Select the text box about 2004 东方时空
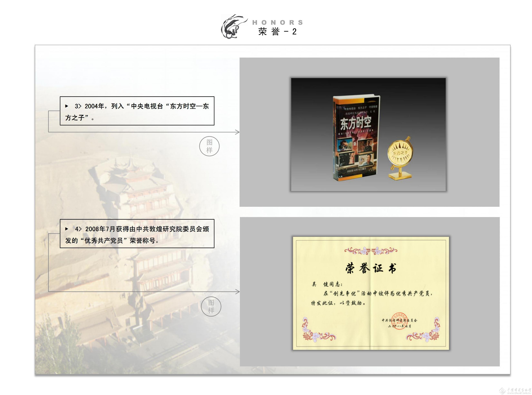 pos(137,111)
